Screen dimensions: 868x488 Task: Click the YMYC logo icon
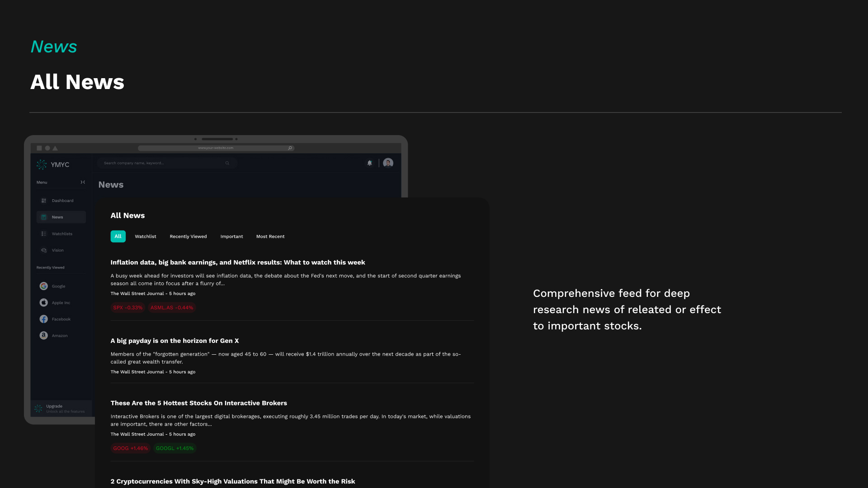(x=42, y=164)
